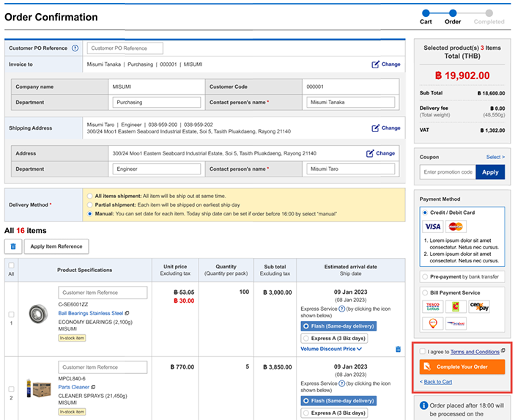Select Pre-payment by bank transfer option
Image resolution: width=515 pixels, height=420 pixels.
[x=426, y=276]
